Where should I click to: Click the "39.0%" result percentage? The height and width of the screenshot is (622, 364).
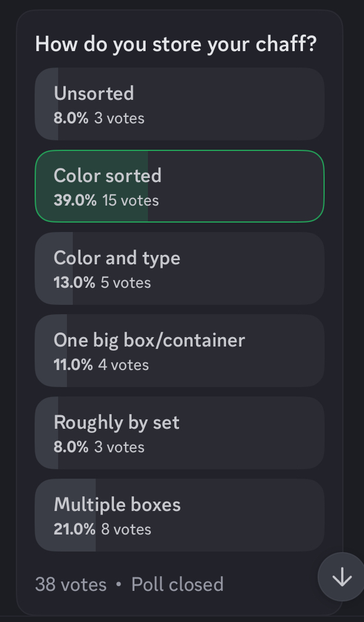coord(75,200)
